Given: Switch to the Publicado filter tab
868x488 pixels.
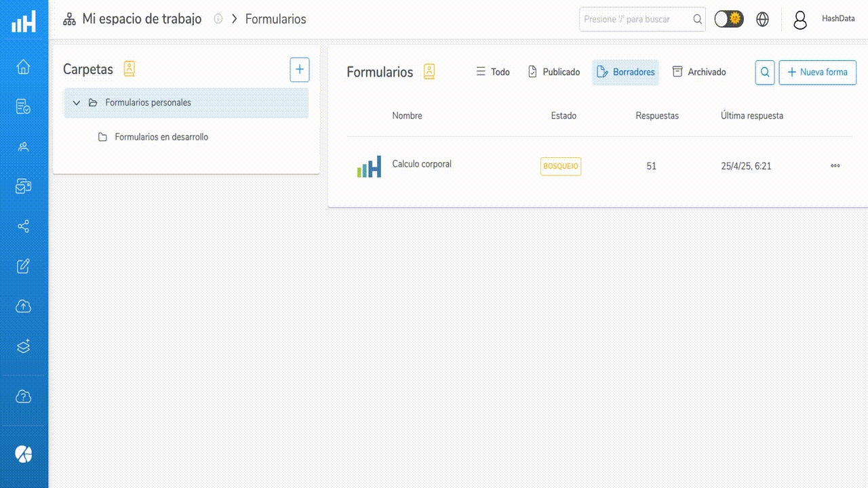Looking at the screenshot, I should (554, 72).
